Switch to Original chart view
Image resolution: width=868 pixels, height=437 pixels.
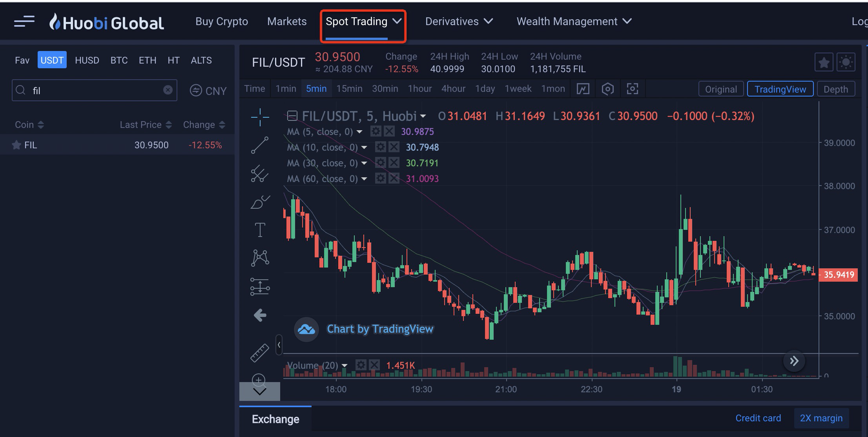click(721, 89)
